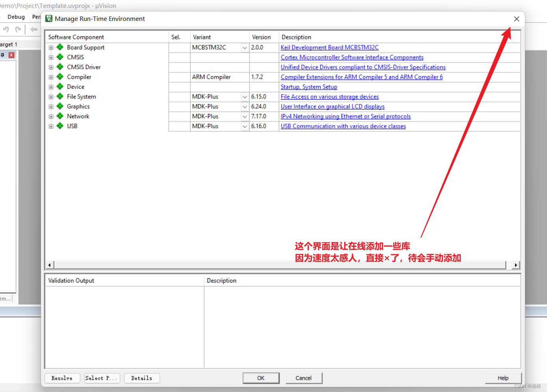Click ARM Compiler variant cell

(220, 77)
